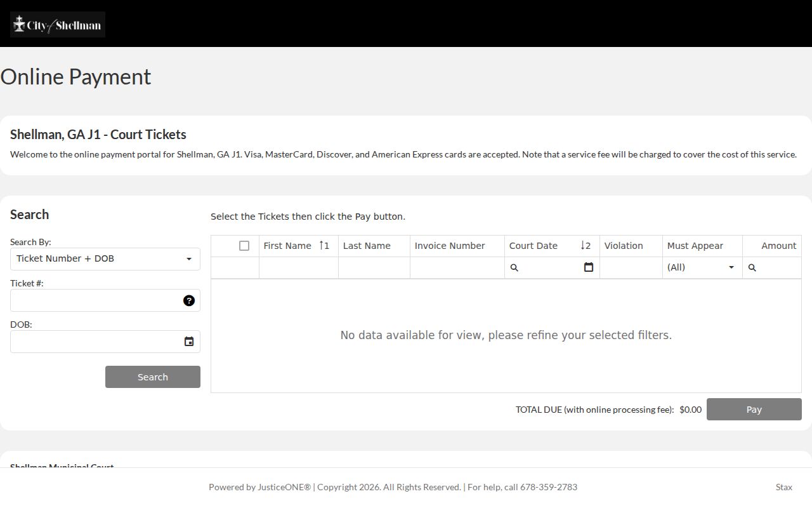The height and width of the screenshot is (508, 812).
Task: Click the Ticket # help question-mark icon
Action: (x=189, y=300)
